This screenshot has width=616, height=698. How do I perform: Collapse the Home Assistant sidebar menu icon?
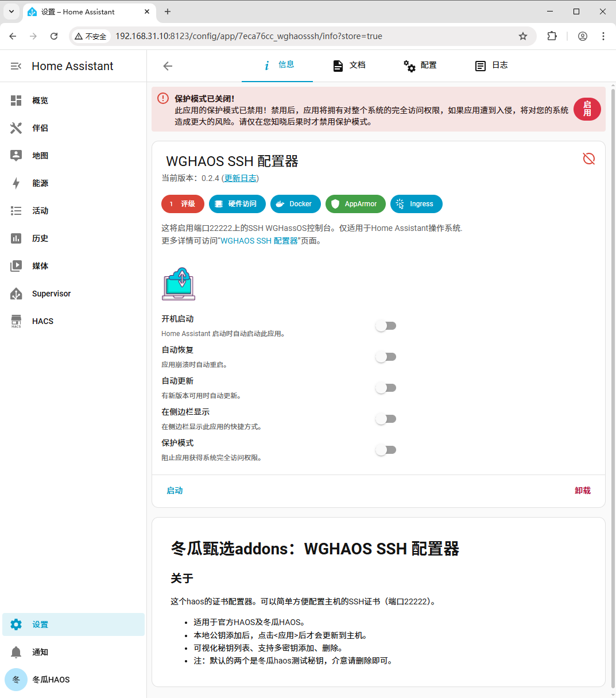(x=16, y=66)
